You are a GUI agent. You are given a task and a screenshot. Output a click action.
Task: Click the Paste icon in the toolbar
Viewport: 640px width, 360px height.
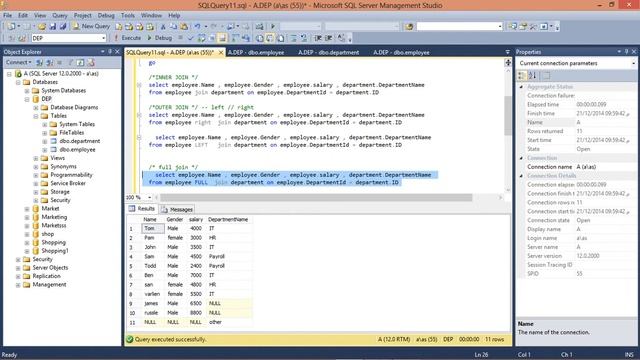[184, 27]
